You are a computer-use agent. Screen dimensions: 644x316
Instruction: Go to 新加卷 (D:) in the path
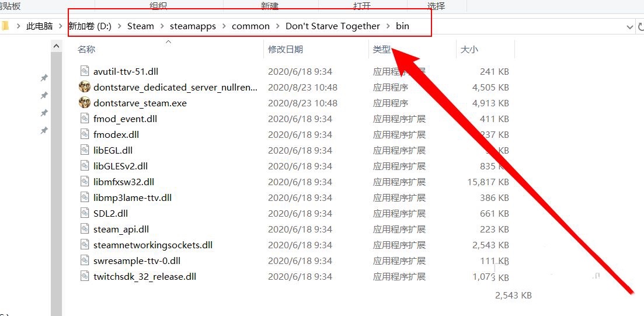(x=89, y=26)
